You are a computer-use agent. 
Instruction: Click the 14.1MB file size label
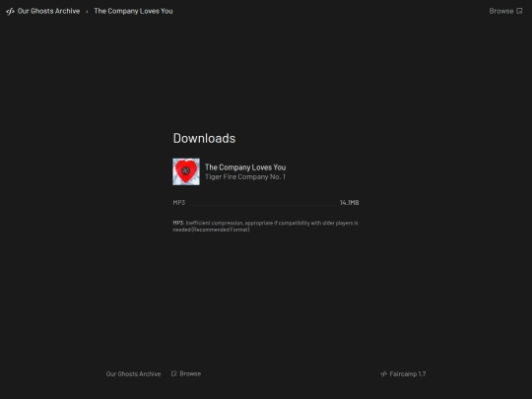pyautogui.click(x=349, y=203)
